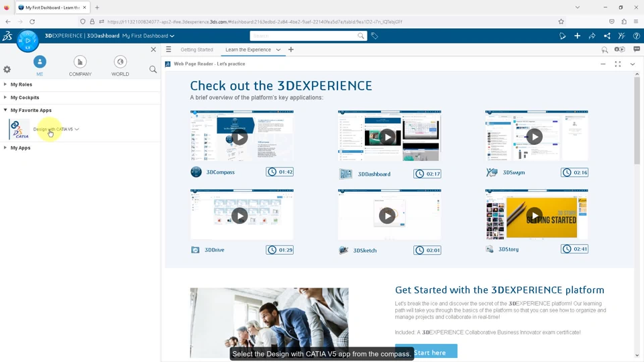
Task: Add a new dashboard tab
Action: (x=290, y=50)
